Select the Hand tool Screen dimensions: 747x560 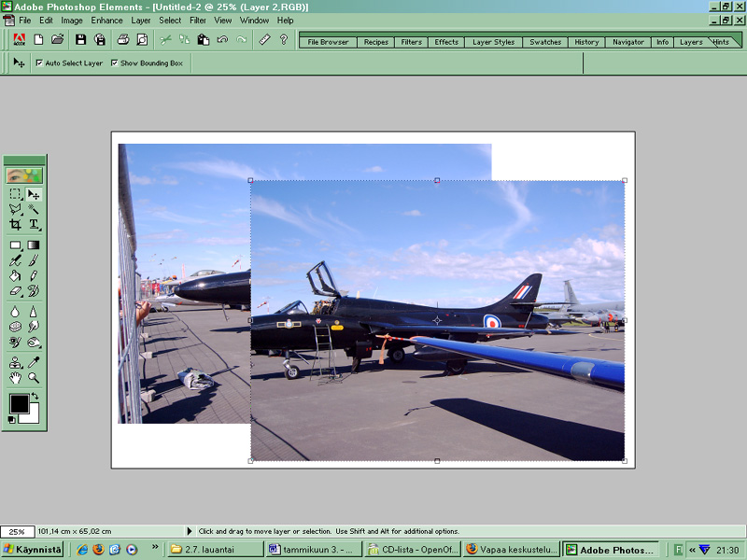(15, 378)
